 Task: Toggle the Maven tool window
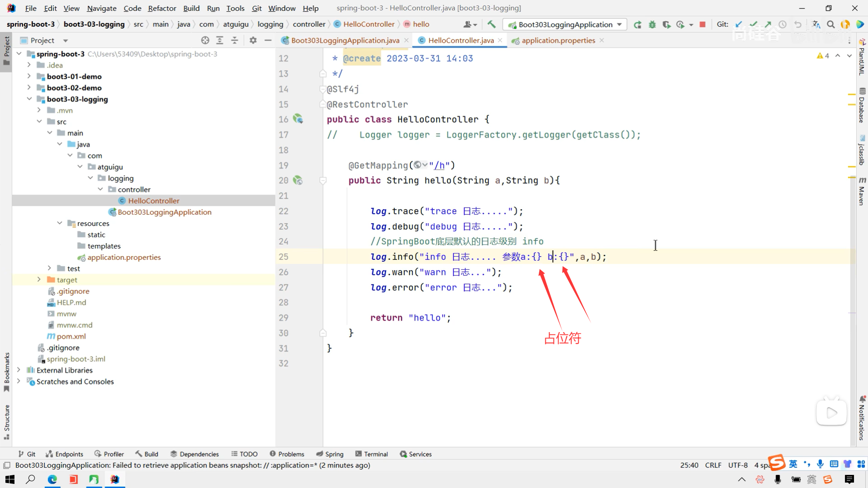[x=862, y=192]
